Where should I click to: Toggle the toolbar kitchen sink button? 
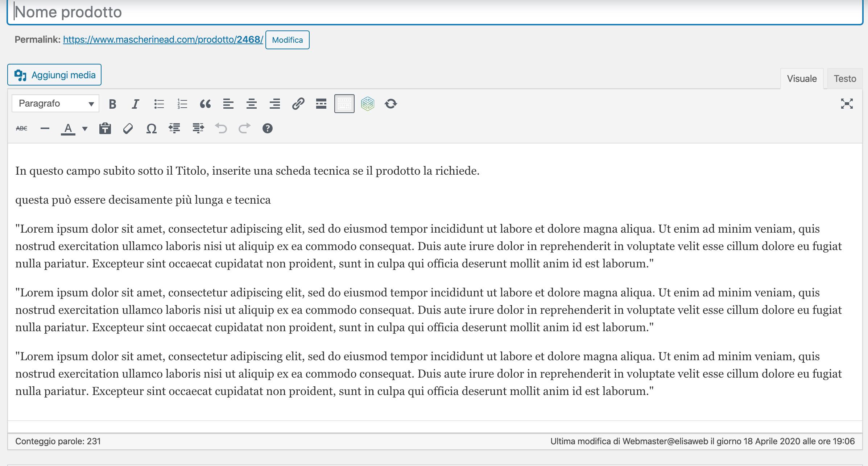(x=344, y=104)
